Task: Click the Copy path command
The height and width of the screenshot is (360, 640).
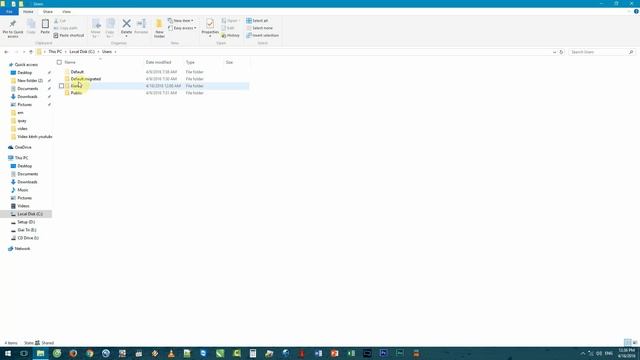Action: 66,28
